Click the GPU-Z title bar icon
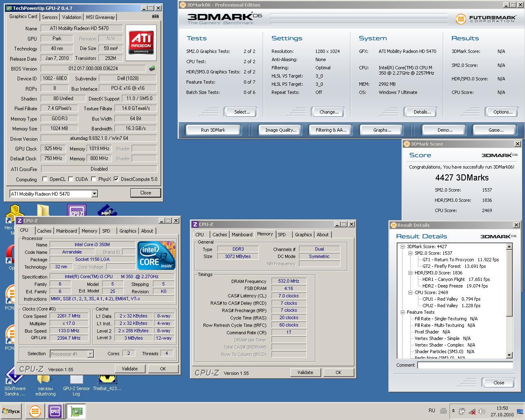Viewport: 525px width, 420px height. coord(9,8)
